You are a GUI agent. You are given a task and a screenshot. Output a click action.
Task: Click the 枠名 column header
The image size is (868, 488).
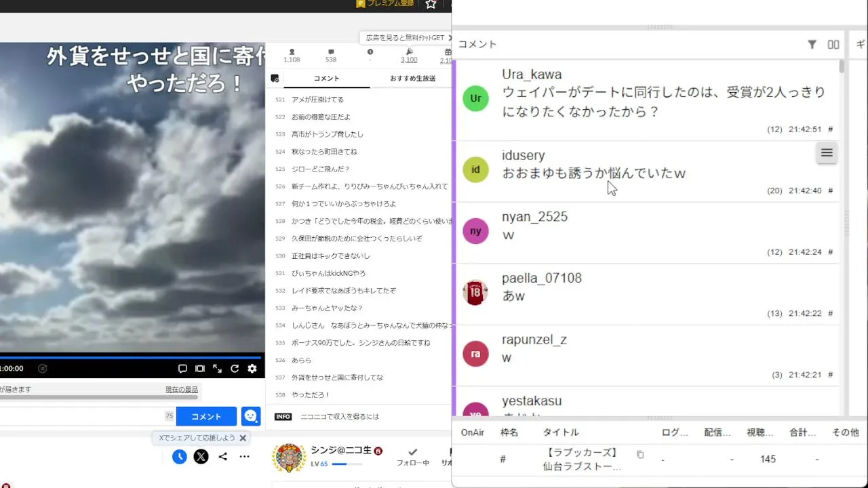(509, 432)
